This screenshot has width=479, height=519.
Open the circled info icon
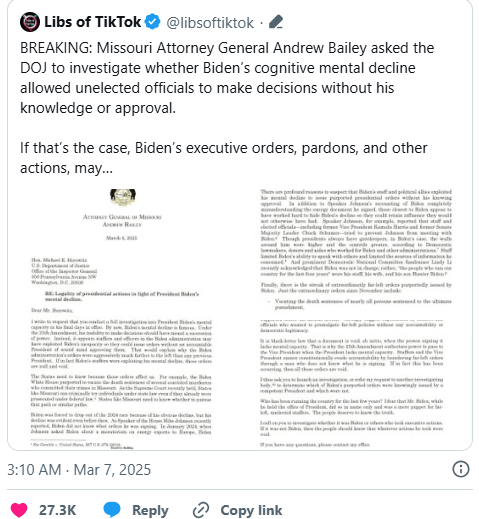pos(461,469)
